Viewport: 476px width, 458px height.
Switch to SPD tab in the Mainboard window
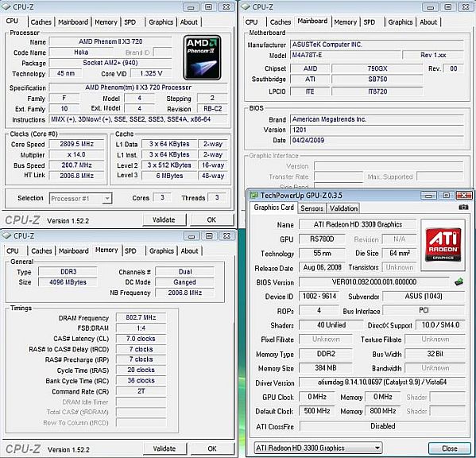370,22
